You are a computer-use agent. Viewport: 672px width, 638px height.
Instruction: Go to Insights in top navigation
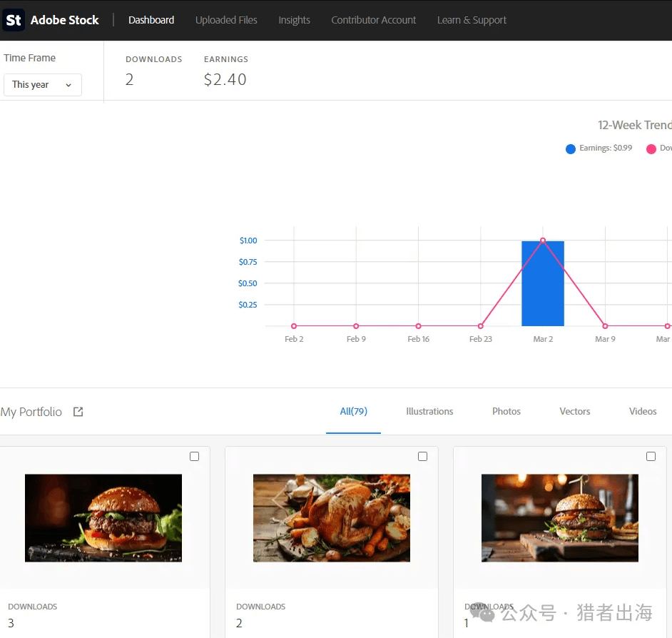coord(294,20)
